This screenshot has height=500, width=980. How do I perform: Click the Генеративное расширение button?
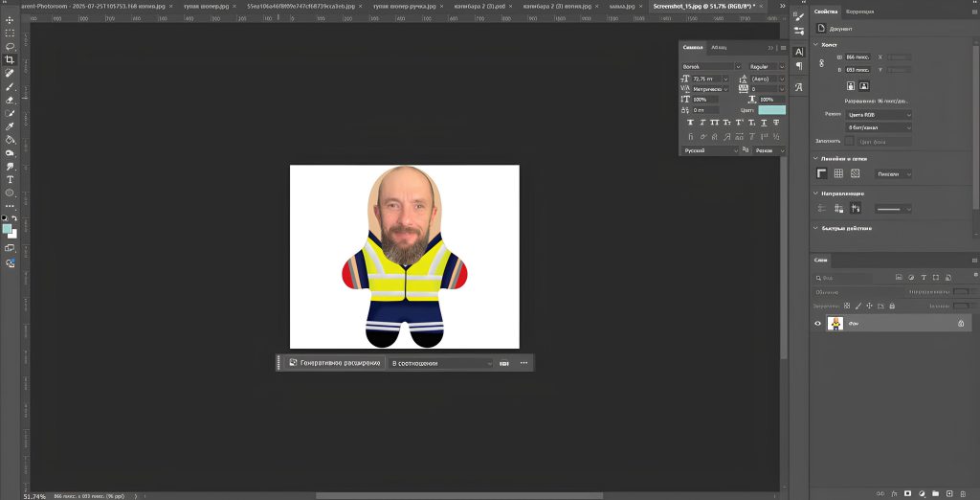pos(334,363)
